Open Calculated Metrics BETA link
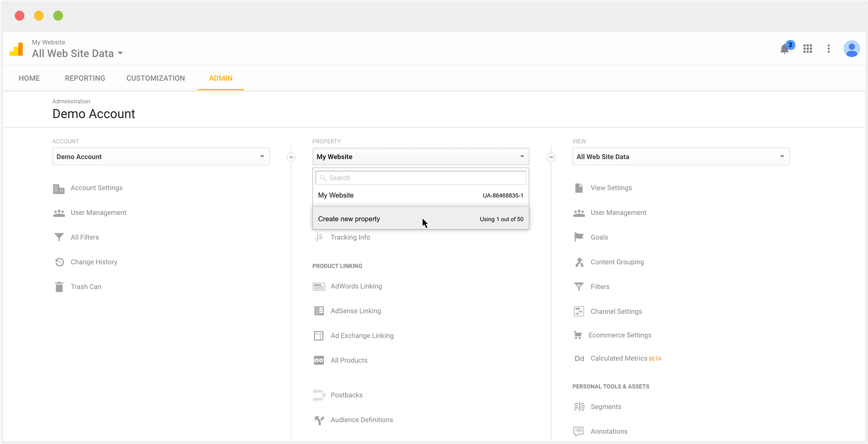 coord(626,358)
